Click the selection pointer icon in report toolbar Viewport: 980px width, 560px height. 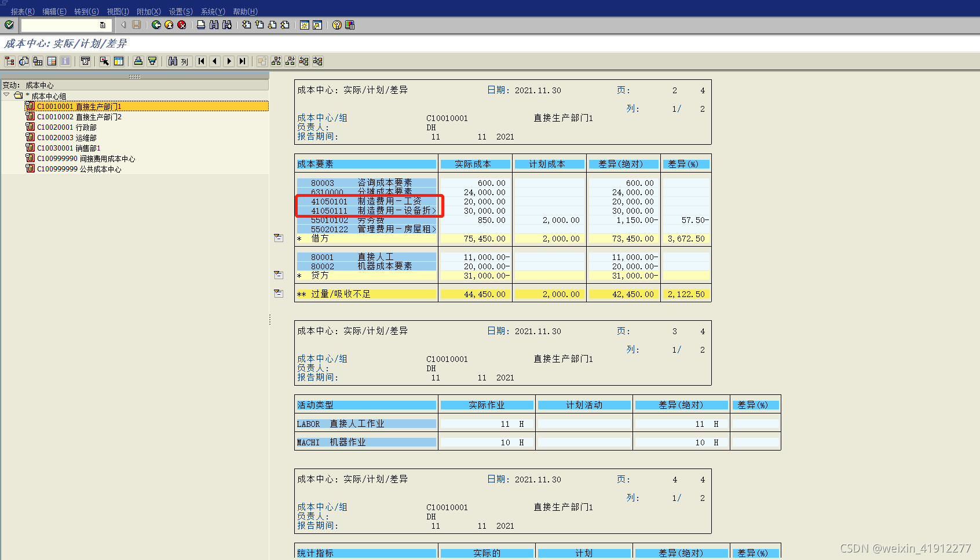(x=105, y=61)
